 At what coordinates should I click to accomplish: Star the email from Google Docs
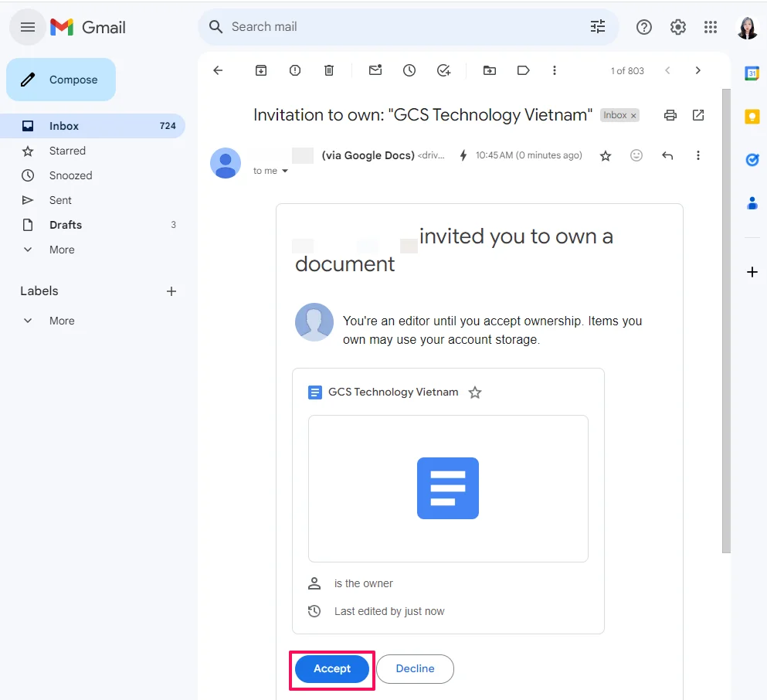tap(606, 156)
